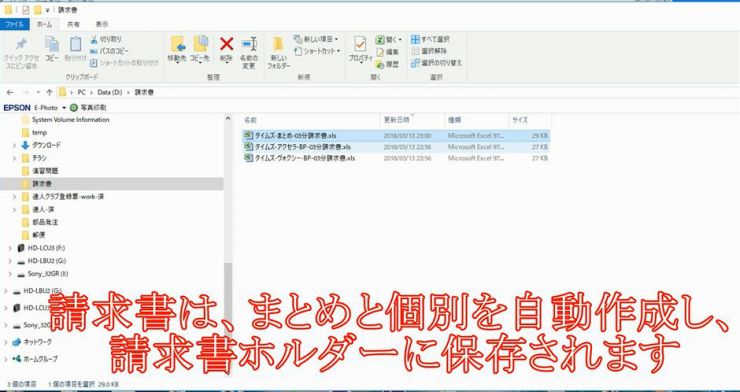The height and width of the screenshot is (392, 740).
Task: Select the 郵便 folder in tree
Action: coord(33,235)
